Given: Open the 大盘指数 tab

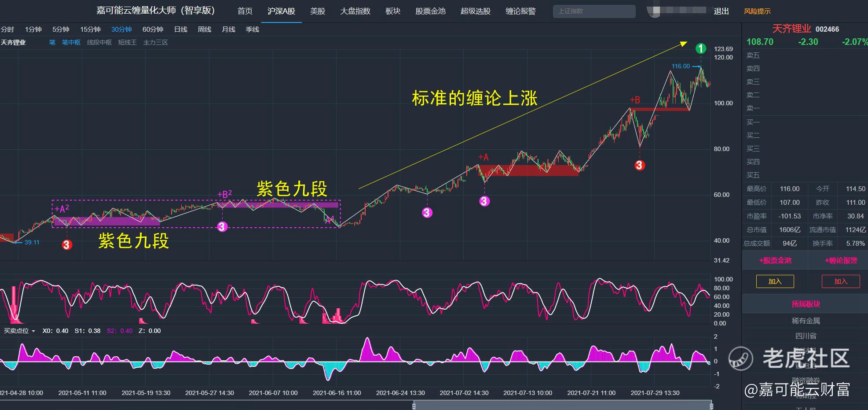Looking at the screenshot, I should [355, 11].
